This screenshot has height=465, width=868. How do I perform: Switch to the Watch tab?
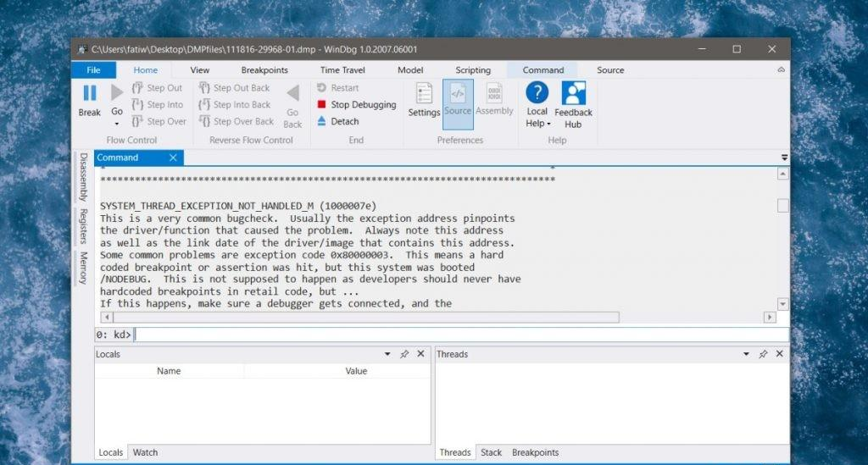point(145,452)
